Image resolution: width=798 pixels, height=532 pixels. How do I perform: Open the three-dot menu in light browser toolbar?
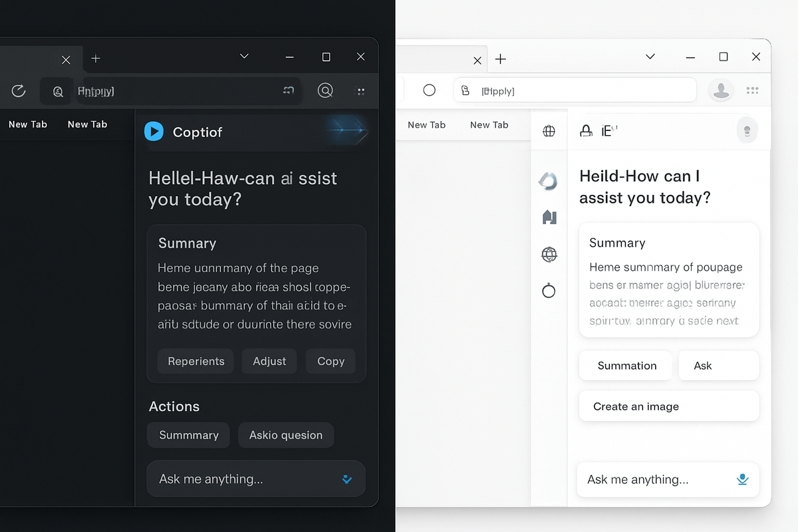(752, 90)
